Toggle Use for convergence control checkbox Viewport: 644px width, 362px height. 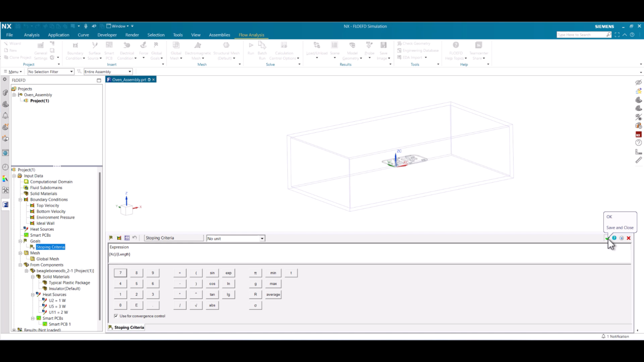coord(116,316)
